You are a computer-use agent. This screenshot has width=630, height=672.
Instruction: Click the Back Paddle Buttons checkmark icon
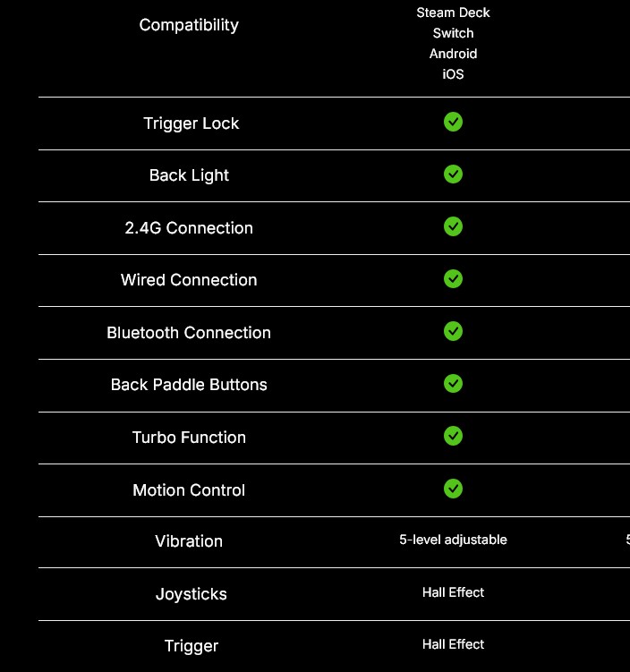coord(453,384)
